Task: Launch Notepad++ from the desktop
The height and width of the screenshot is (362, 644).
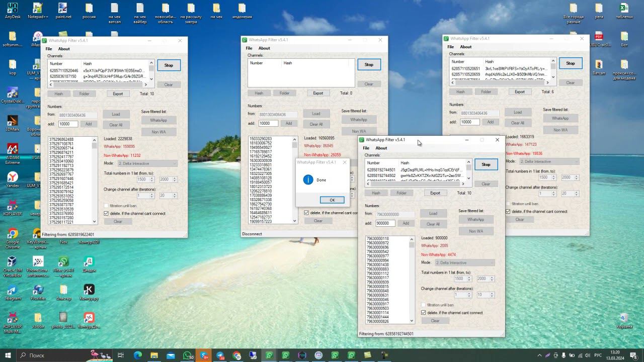Action: point(38,10)
